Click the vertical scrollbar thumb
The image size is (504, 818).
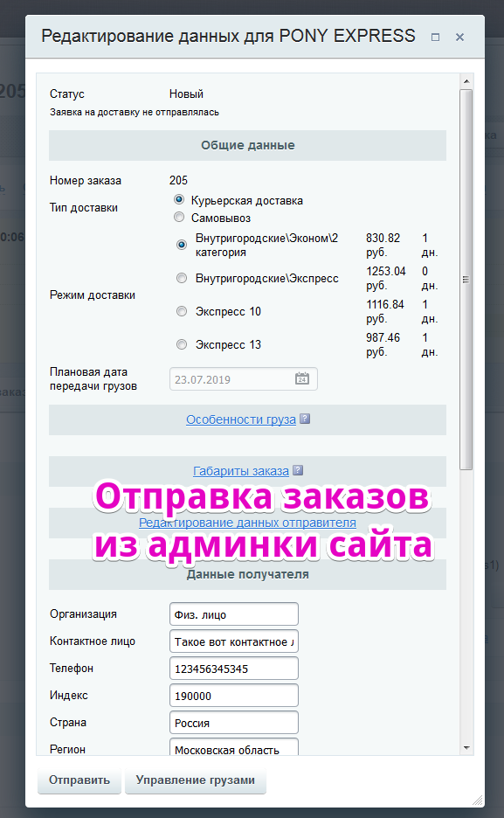[466, 280]
